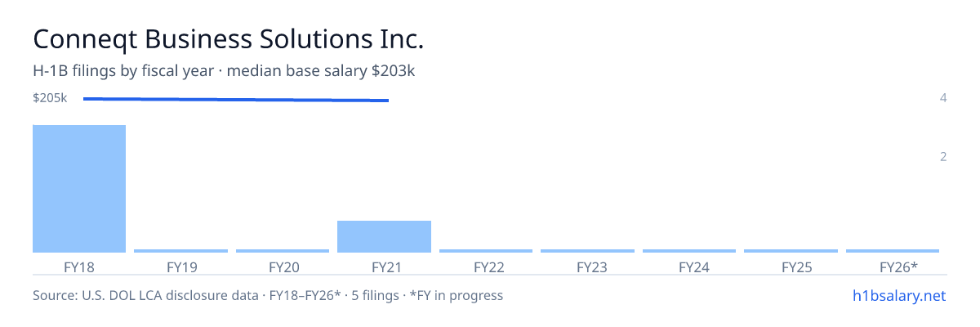980x327 pixels.
Task: Open the h1bsalary.net link
Action: [898, 295]
